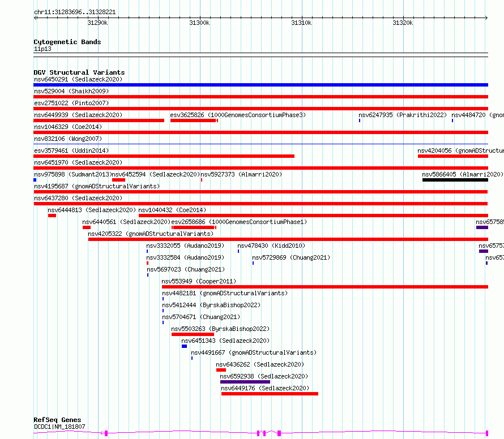Select the RefSeq Genes track title
This screenshot has height=439, width=504.
coord(57,420)
